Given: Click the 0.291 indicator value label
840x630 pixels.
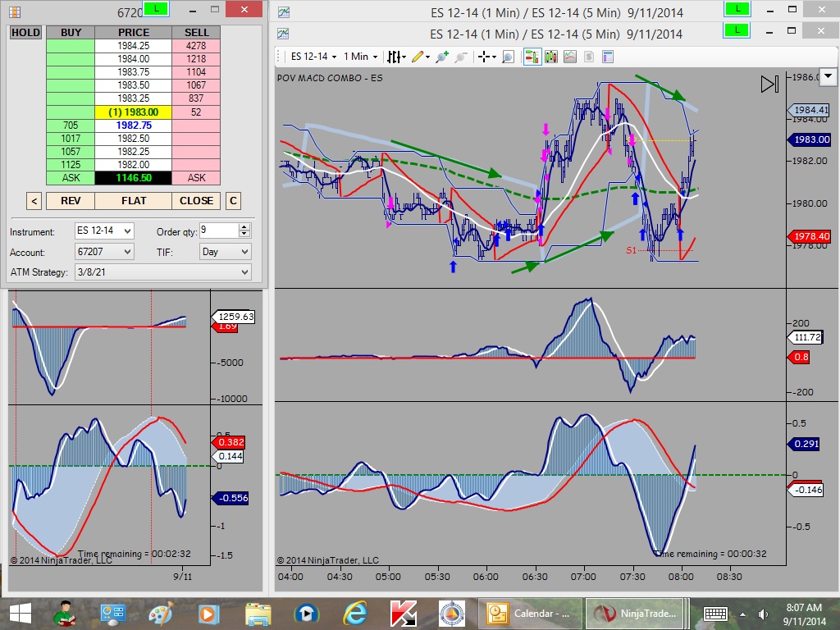Looking at the screenshot, I should coord(803,444).
